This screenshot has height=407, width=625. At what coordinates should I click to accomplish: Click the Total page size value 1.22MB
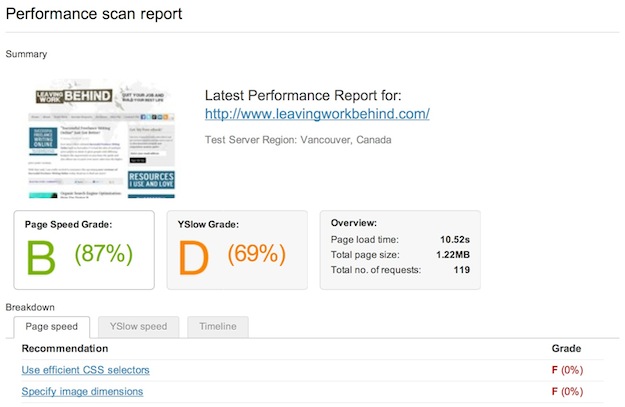(450, 255)
